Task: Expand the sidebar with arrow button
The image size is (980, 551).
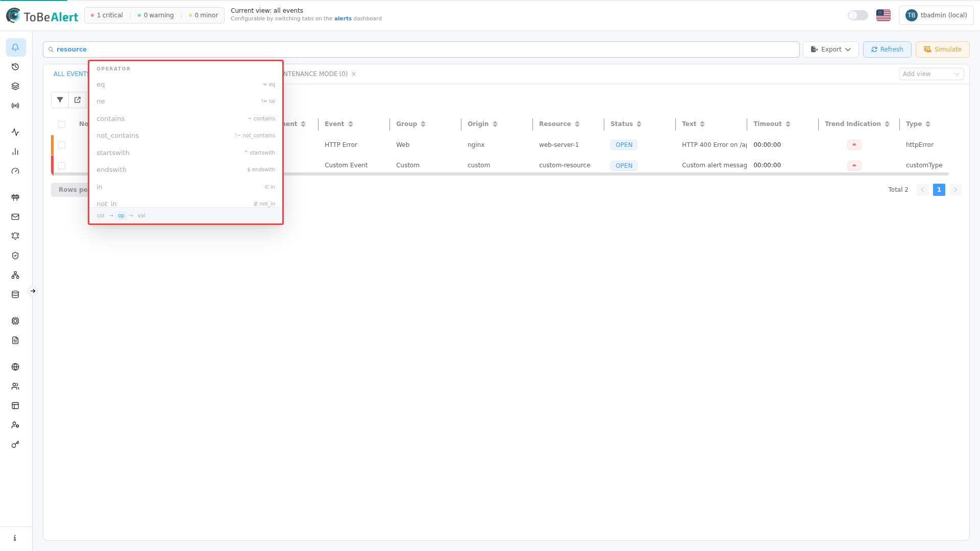Action: pyautogui.click(x=33, y=291)
